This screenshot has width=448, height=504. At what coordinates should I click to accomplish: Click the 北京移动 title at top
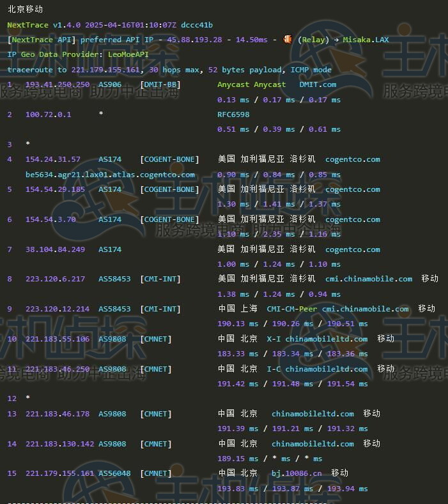25,10
